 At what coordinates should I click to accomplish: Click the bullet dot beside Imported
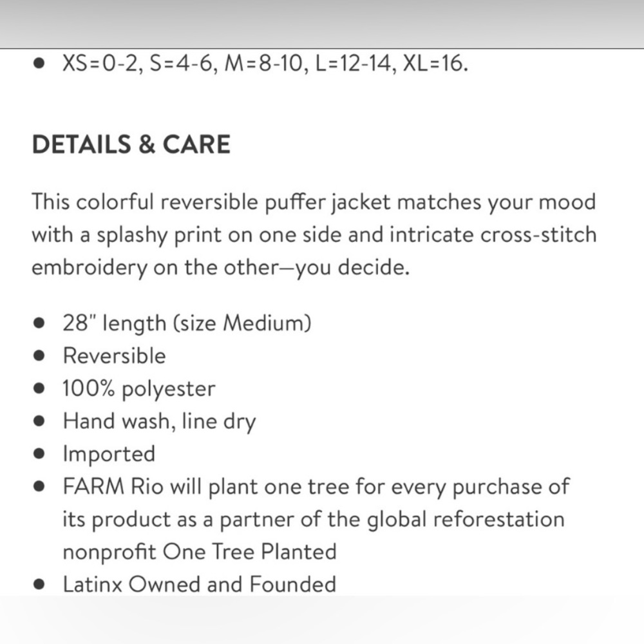39,454
